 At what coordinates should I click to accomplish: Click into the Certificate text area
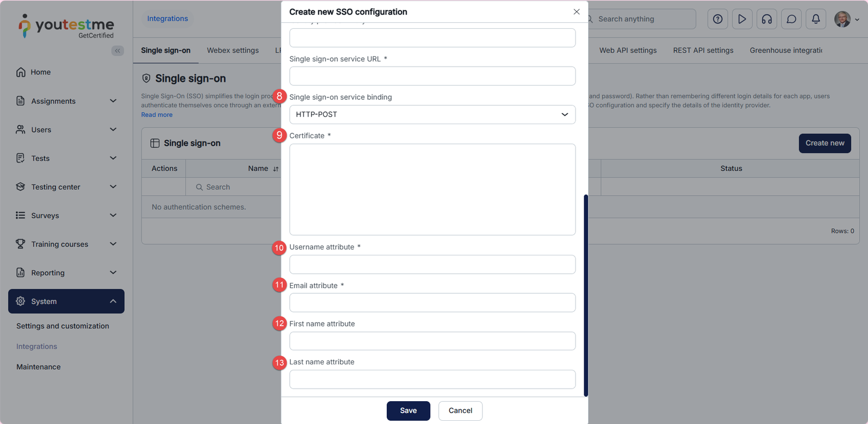tap(432, 189)
